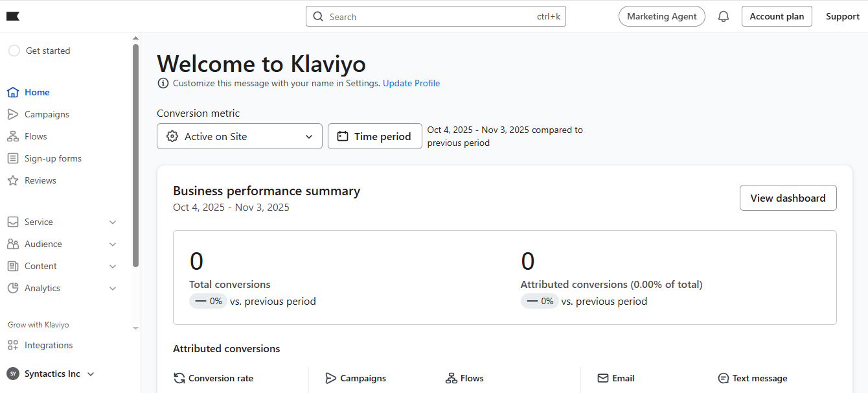
Task: Click the Campaigns paper-plane icon in sidebar
Action: click(13, 114)
